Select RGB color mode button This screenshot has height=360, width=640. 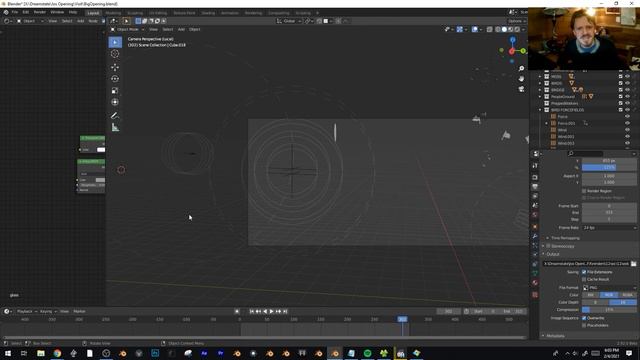click(x=609, y=295)
